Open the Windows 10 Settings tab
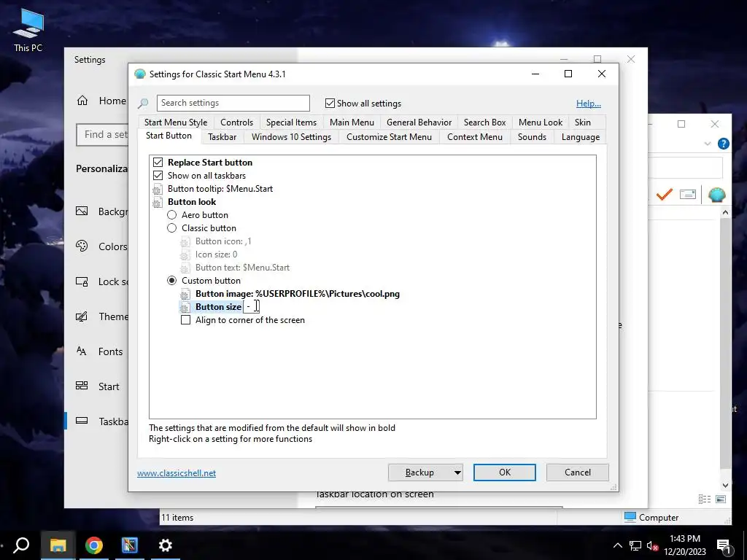Viewport: 747px width, 560px height. point(291,137)
